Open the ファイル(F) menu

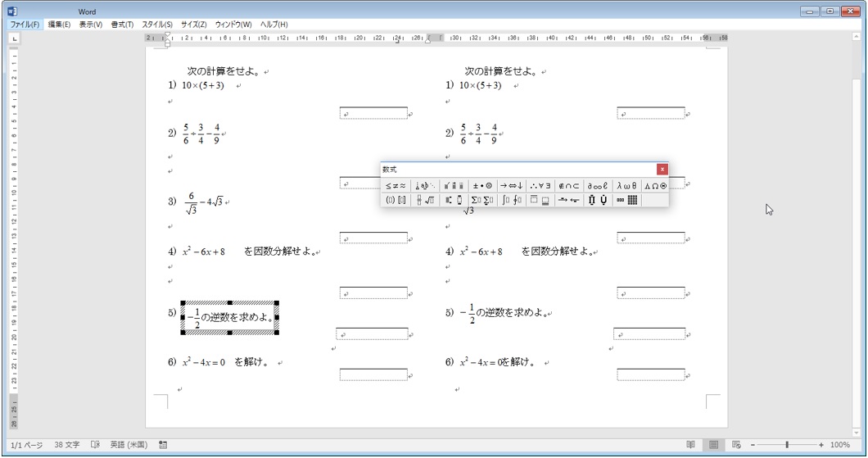click(25, 25)
